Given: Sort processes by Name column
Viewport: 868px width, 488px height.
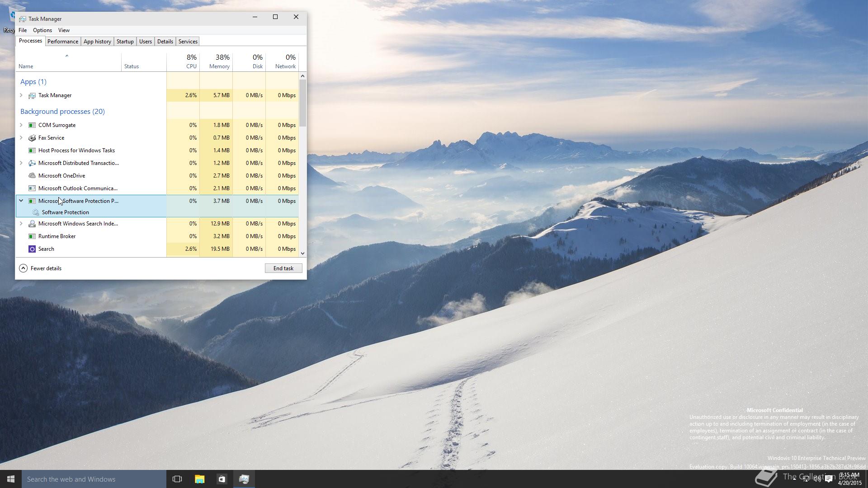Looking at the screenshot, I should (68, 62).
